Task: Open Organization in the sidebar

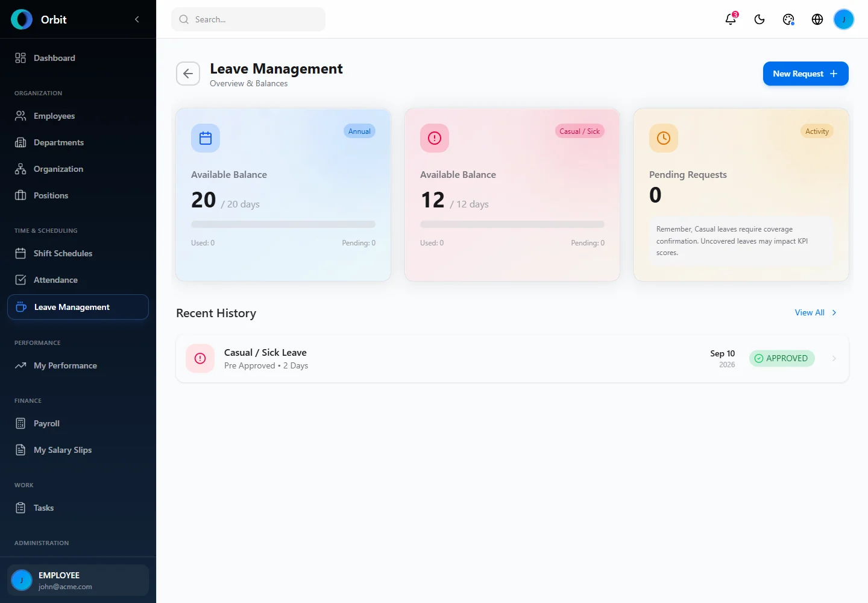Action: tap(78, 169)
